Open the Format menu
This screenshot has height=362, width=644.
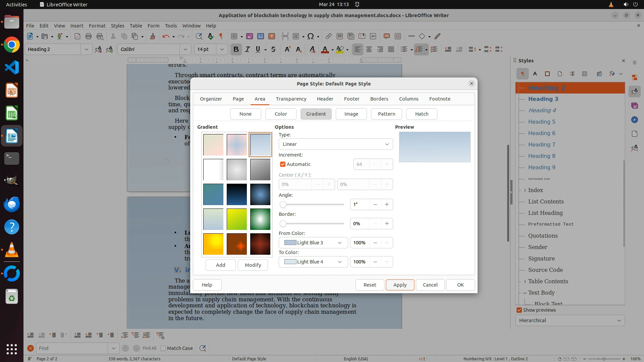pos(97,26)
